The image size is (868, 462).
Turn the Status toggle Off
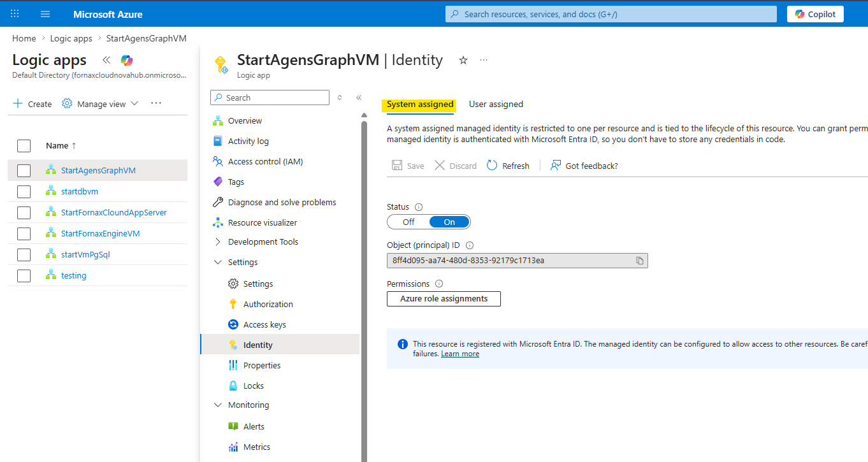point(409,222)
